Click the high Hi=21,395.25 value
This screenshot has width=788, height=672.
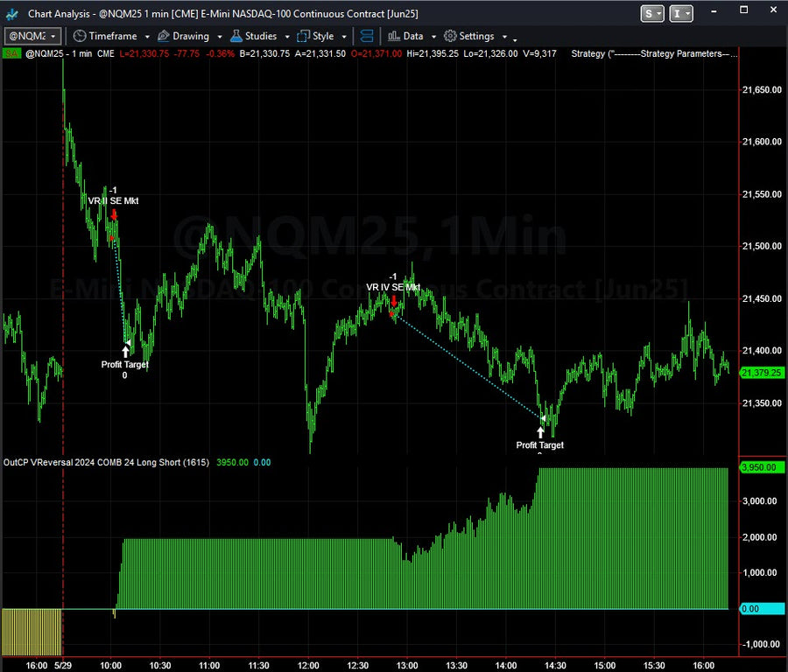pyautogui.click(x=433, y=53)
